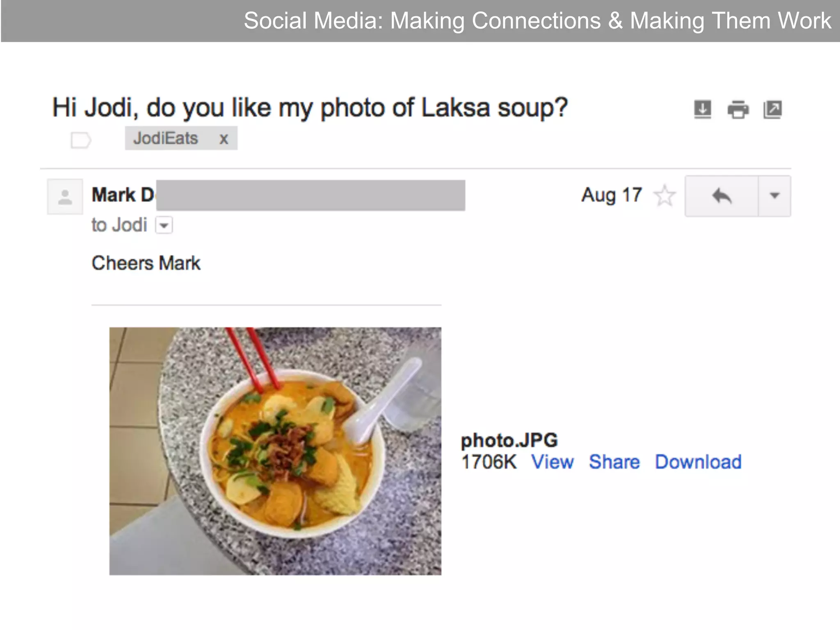Screen dimensions: 840x630
Task: Remove the JodiEats label with x
Action: pos(224,139)
